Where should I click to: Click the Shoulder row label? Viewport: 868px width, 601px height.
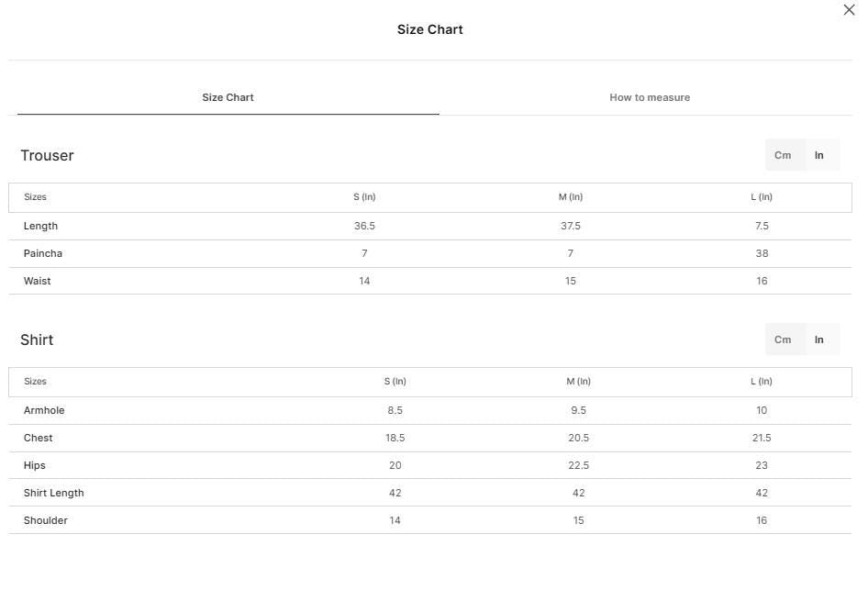(x=45, y=521)
